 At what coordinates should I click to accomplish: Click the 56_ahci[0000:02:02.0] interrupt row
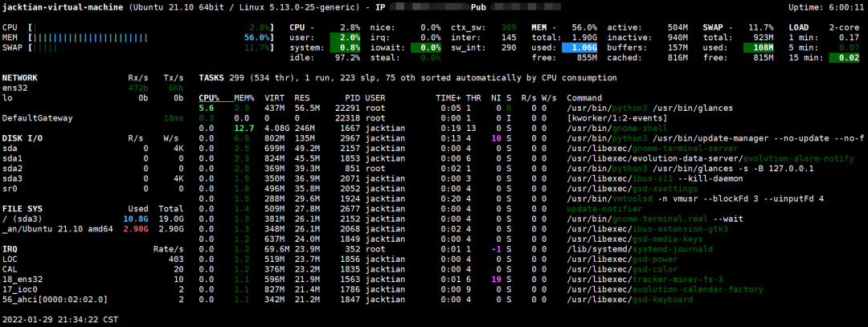93,300
